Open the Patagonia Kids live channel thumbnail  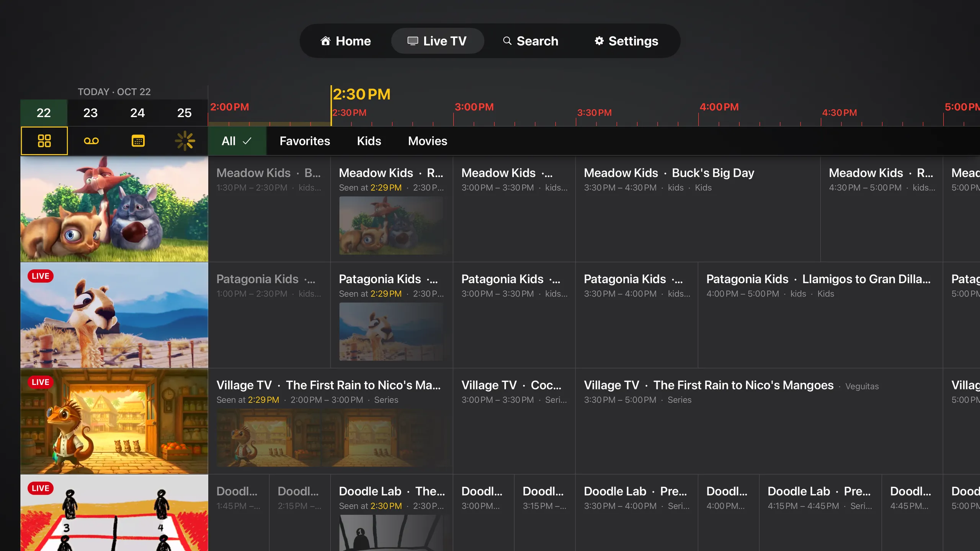[x=114, y=315]
